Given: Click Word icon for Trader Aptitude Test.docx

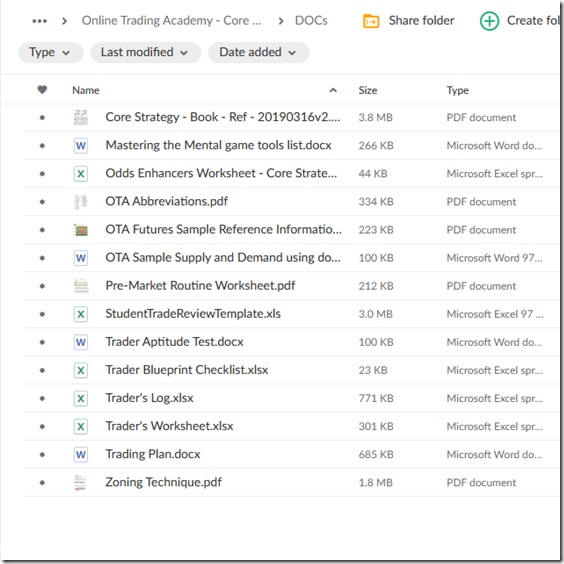Looking at the screenshot, I should (x=81, y=342).
